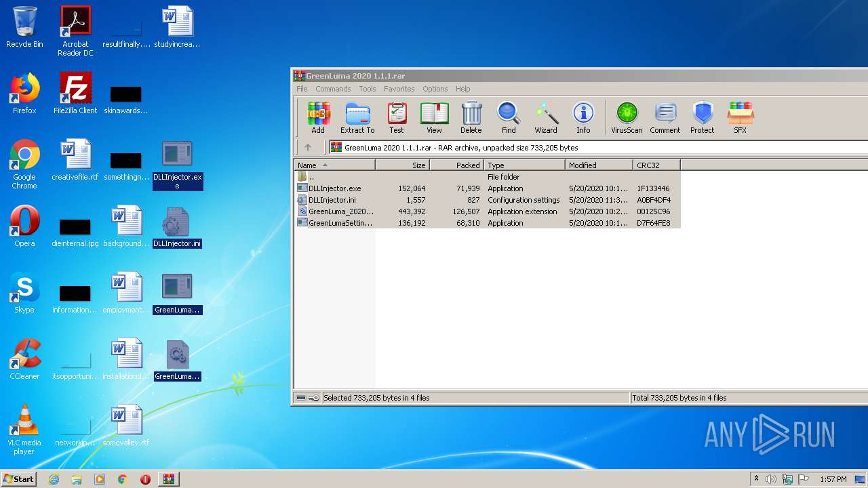
Task: Open the Find magnifier tool
Action: coord(509,118)
